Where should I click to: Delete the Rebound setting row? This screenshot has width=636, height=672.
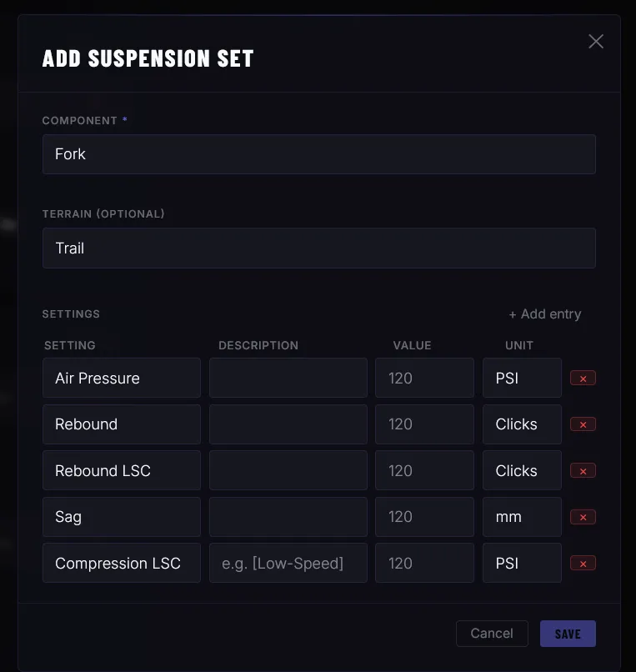(x=583, y=424)
